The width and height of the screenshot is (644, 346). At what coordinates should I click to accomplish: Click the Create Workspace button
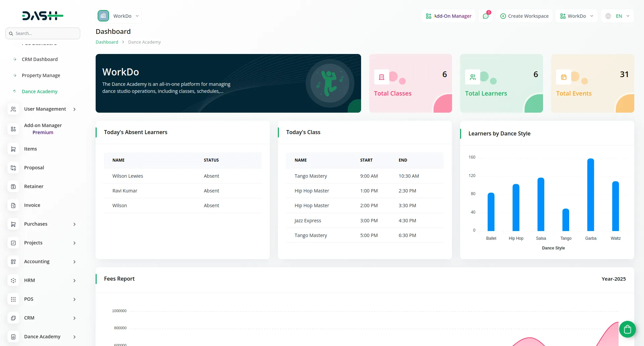(x=524, y=16)
